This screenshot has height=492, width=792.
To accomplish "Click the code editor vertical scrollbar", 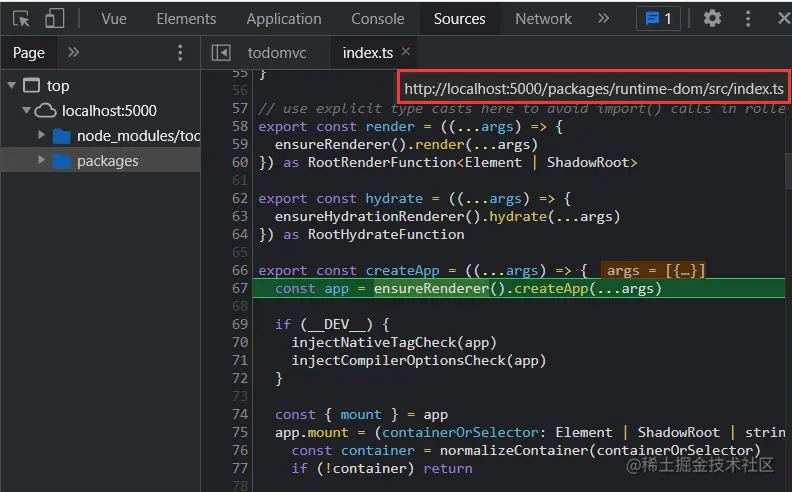I will point(788,169).
